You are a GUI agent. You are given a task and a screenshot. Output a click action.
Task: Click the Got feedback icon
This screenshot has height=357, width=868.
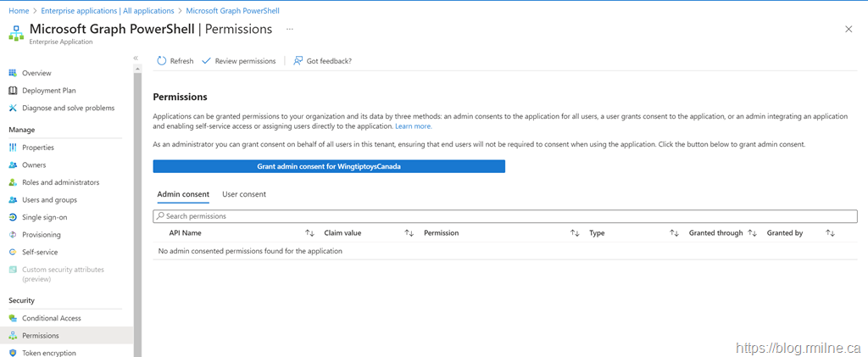(298, 61)
